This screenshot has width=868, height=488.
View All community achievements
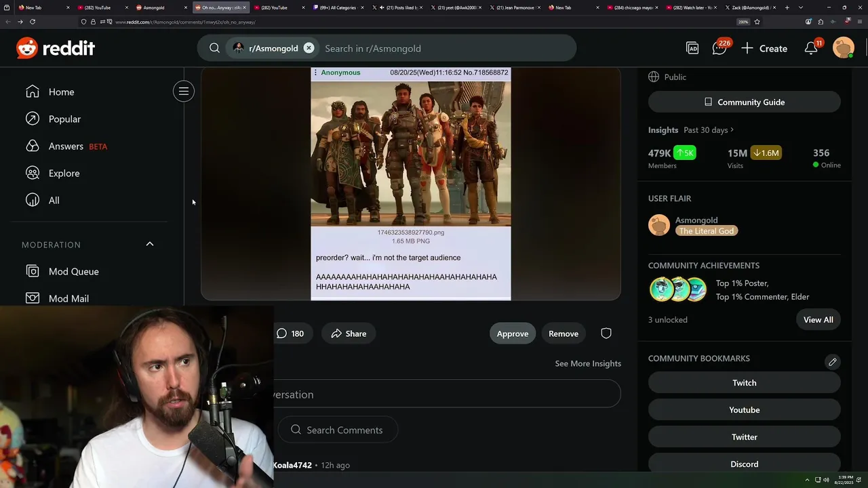818,319
